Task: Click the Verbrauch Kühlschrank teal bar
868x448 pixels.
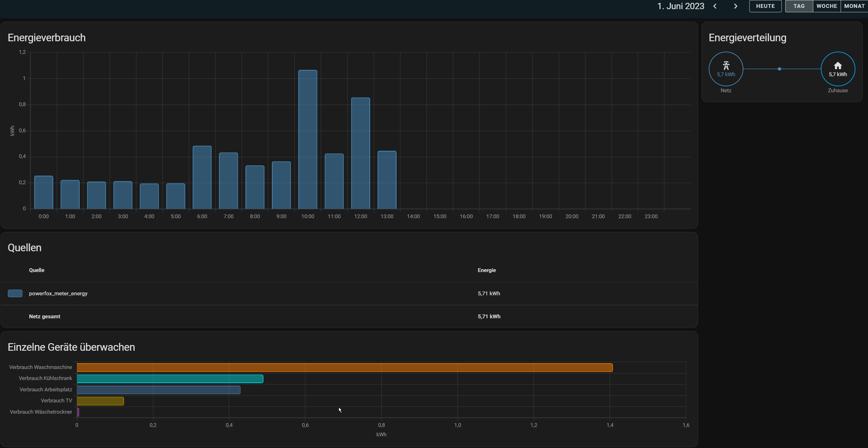Action: (x=170, y=378)
